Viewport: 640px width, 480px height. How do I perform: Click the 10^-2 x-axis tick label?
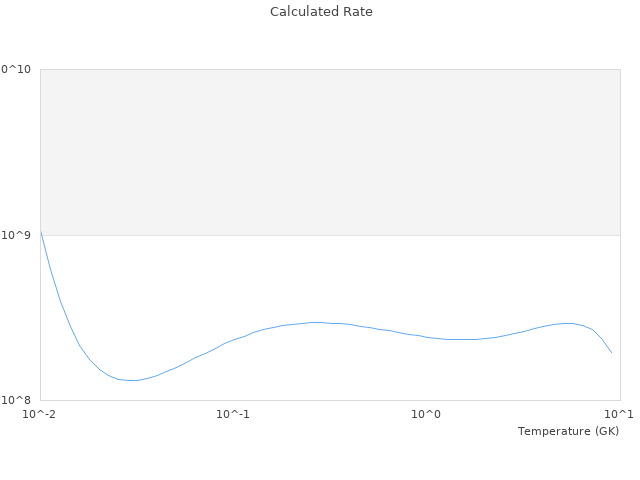[40, 414]
